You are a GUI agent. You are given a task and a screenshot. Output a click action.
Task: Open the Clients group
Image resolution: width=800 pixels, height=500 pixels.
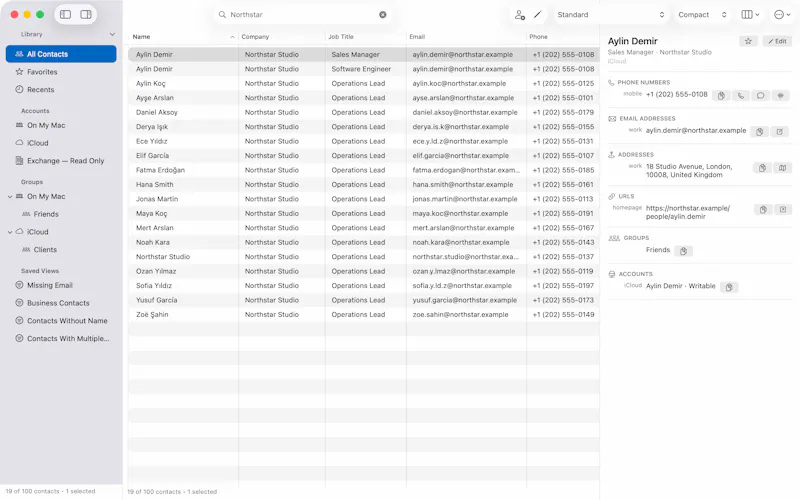click(61, 250)
